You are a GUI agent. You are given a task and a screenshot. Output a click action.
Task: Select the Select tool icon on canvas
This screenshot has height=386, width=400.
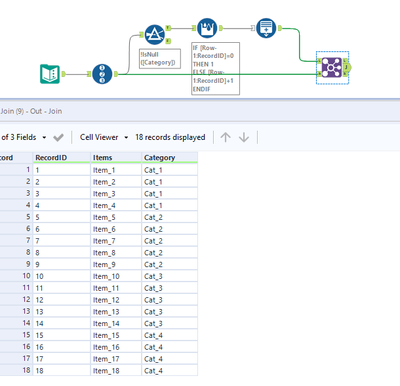pyautogui.click(x=266, y=28)
